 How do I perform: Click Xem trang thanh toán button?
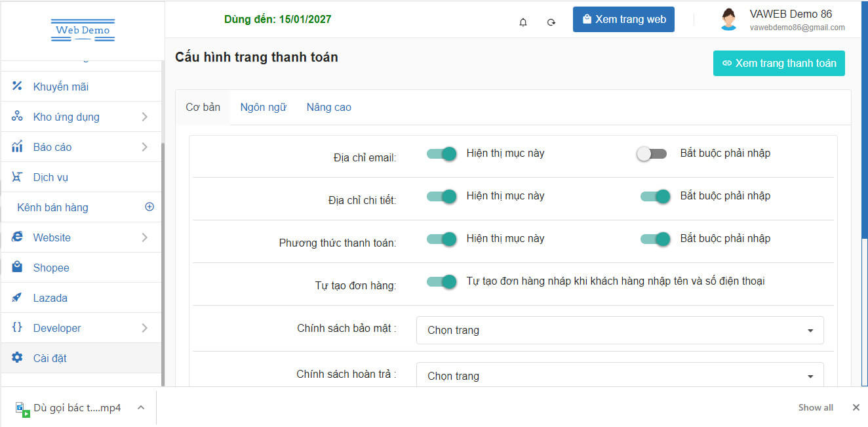(779, 64)
